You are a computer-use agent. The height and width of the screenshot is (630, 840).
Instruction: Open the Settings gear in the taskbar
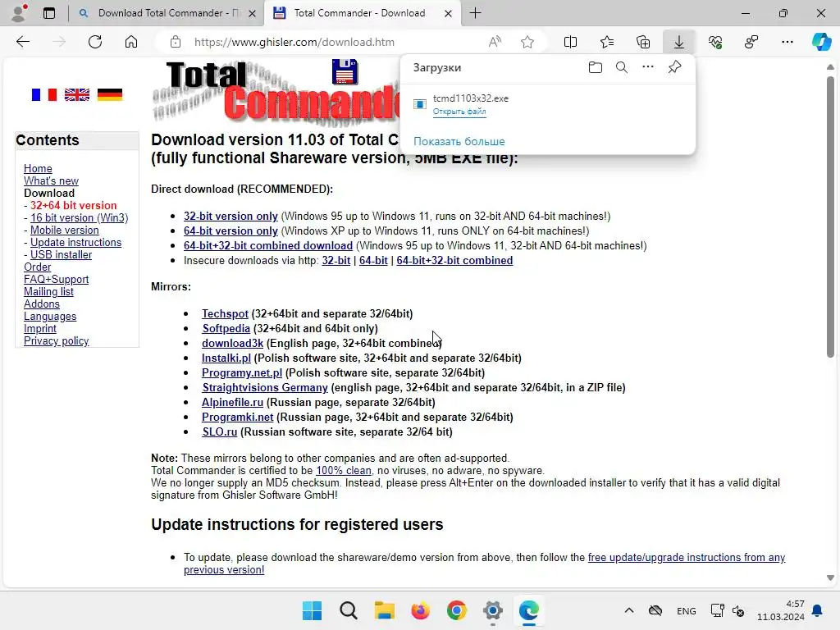click(492, 610)
